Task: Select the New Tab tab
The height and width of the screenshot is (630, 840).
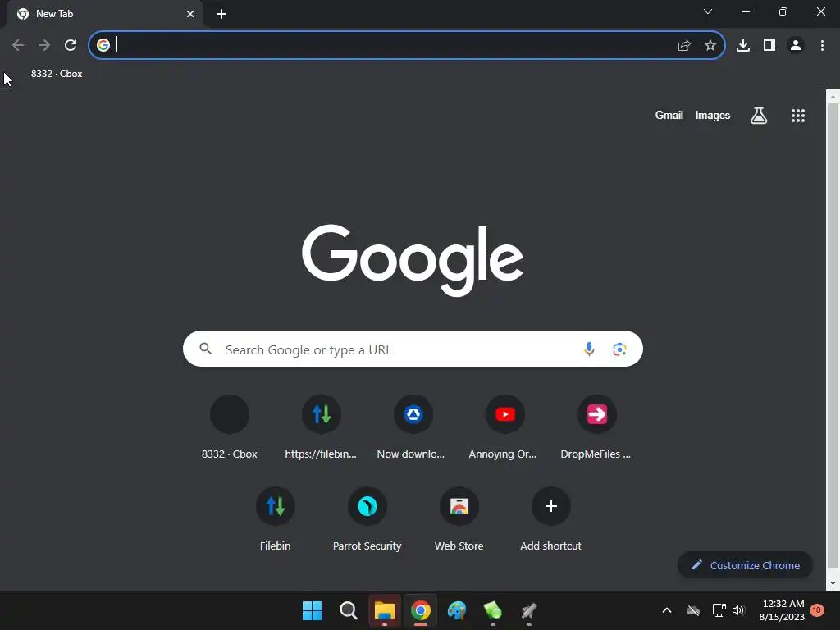Action: coord(105,14)
